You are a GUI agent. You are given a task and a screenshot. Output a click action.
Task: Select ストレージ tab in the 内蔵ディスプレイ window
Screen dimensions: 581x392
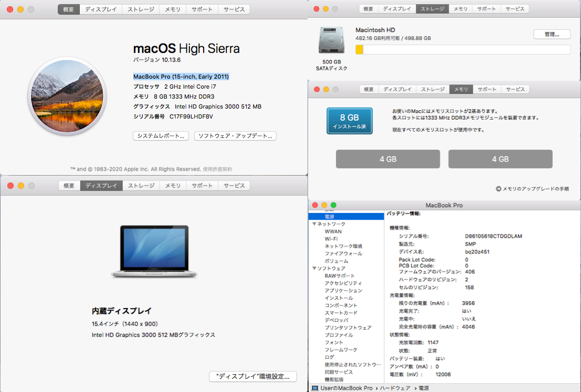tap(141, 186)
